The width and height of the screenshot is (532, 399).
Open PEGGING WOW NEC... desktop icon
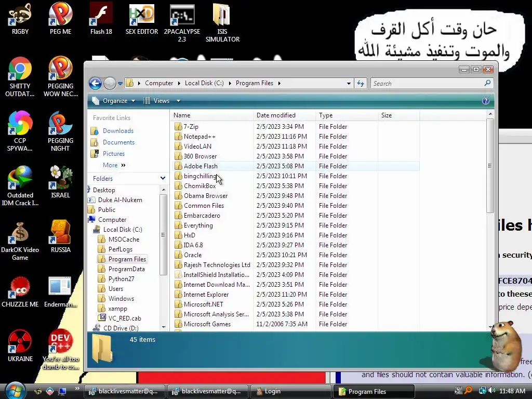[x=60, y=77]
